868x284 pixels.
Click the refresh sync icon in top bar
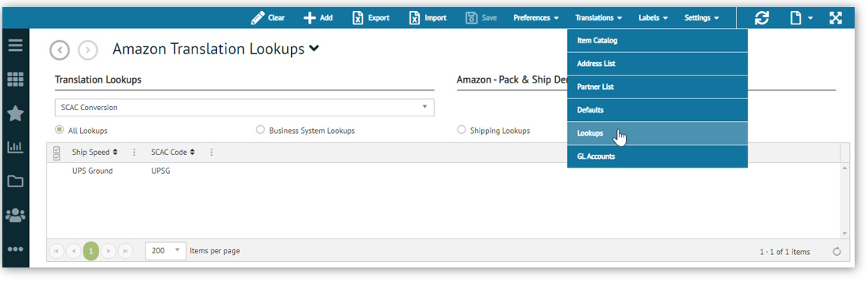click(x=763, y=18)
